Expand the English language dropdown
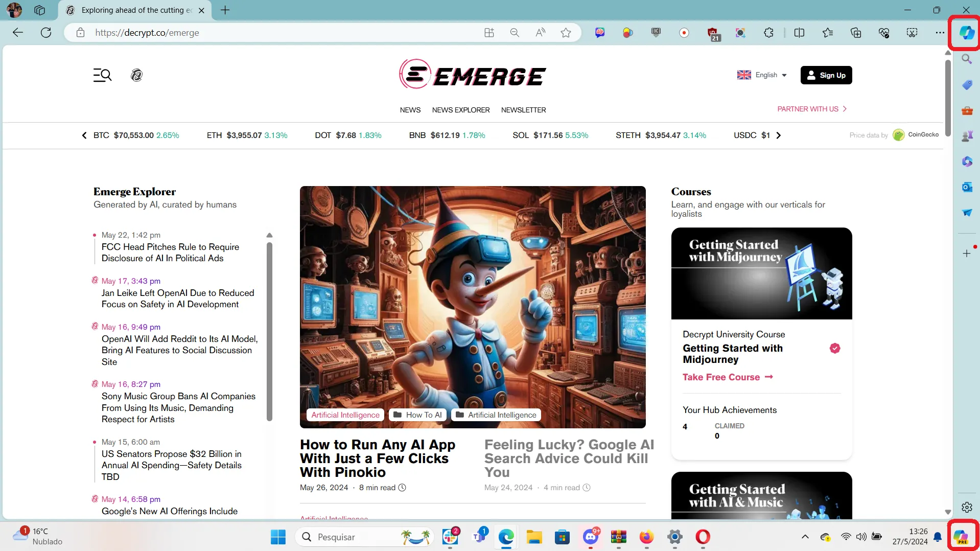This screenshot has height=551, width=980. pyautogui.click(x=762, y=75)
